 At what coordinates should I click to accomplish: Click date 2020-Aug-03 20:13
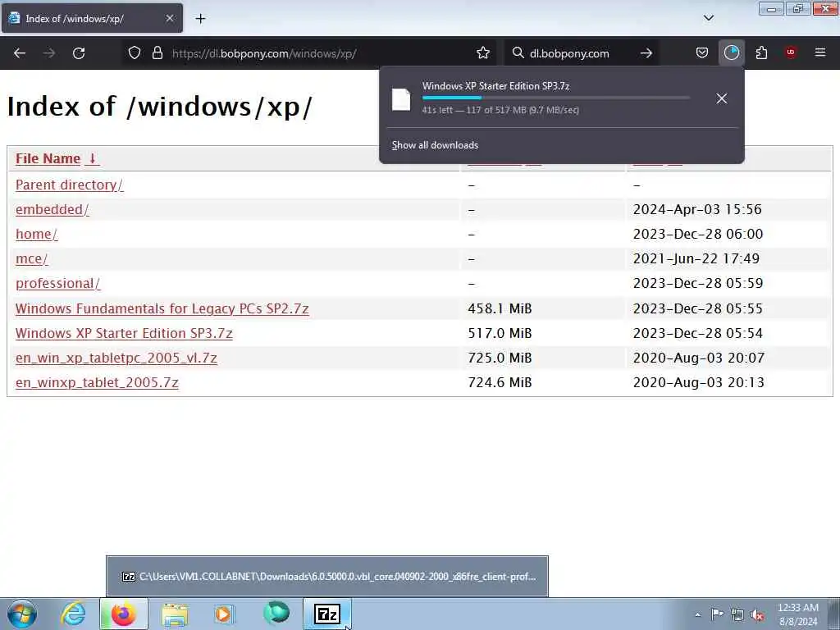(x=699, y=382)
